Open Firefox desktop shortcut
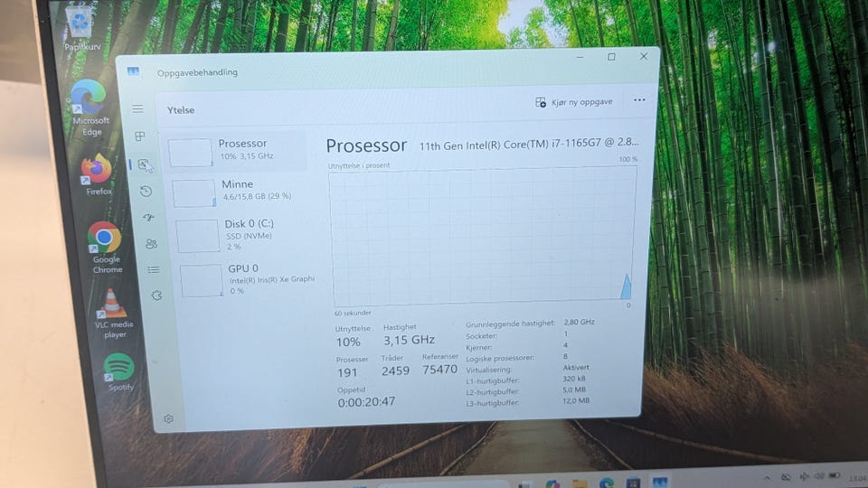868x488 pixels. pos(98,175)
